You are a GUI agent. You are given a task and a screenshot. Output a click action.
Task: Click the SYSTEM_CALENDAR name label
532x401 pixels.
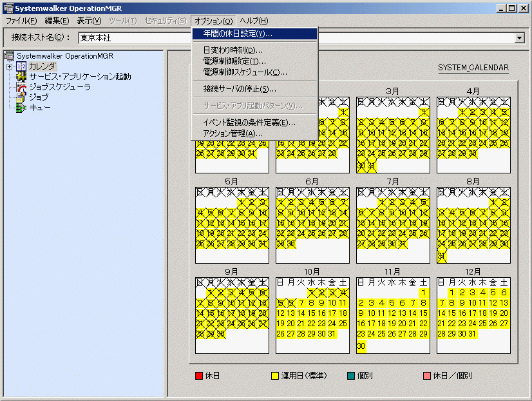click(473, 68)
